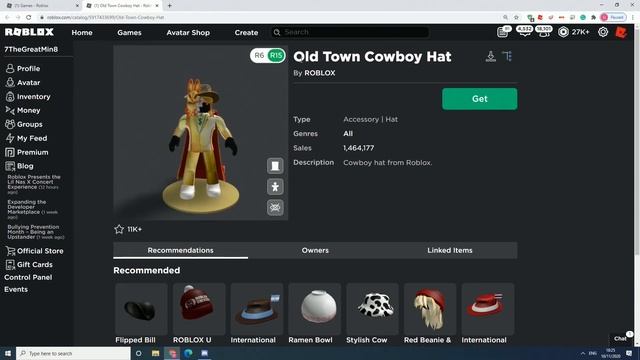Image resolution: width=640 pixels, height=360 pixels.
Task: Open the Lil Nas X Concert blog post
Action: [x=34, y=184]
